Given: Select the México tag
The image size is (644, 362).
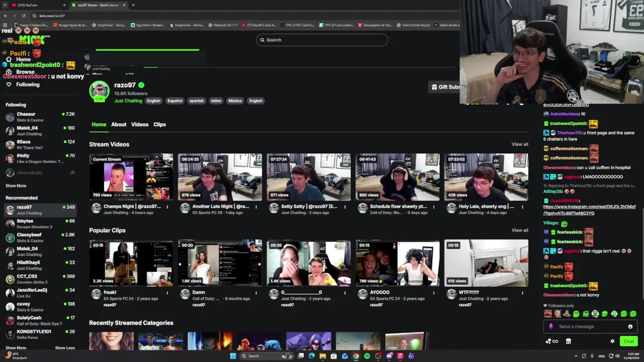Looking at the screenshot, I should click(235, 101).
